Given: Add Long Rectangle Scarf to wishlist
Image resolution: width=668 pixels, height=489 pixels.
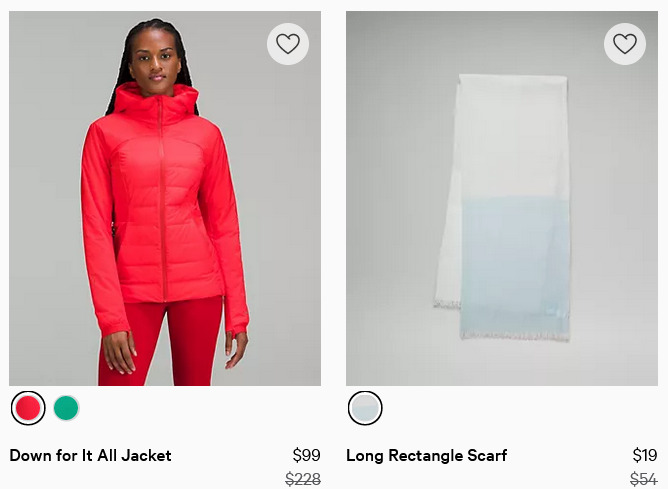Looking at the screenshot, I should click(625, 44).
